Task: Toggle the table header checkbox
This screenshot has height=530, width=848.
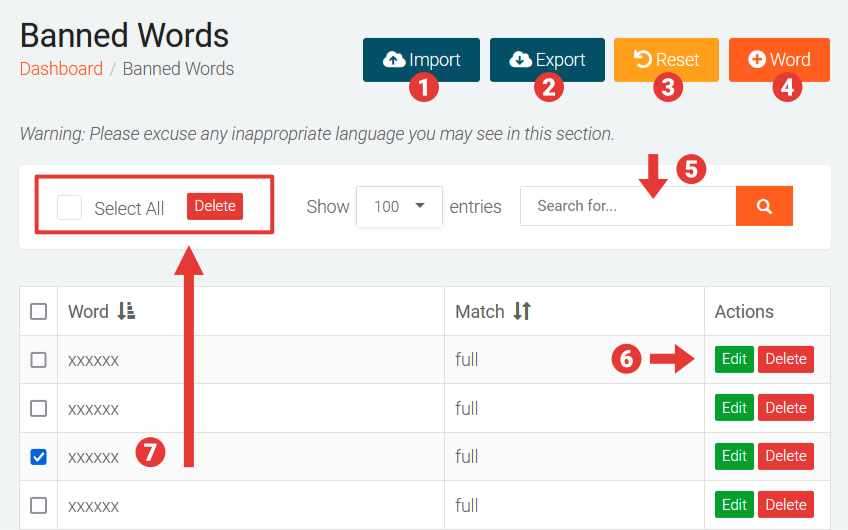Action: [39, 312]
